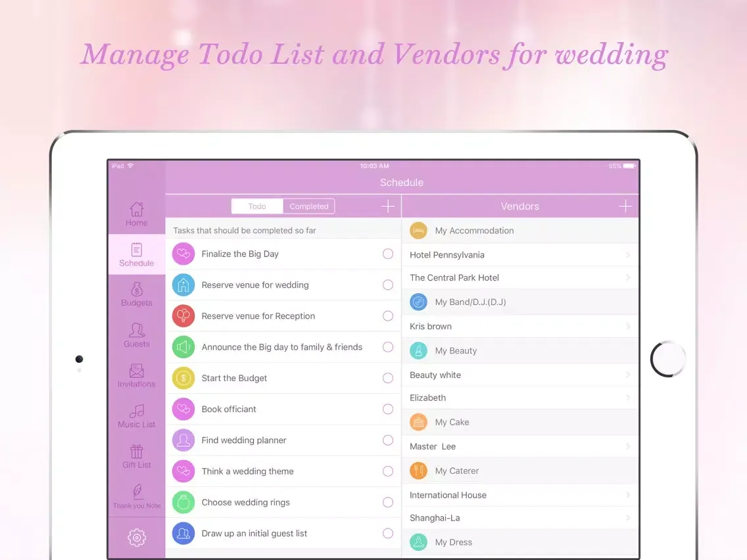Add a new todo task with plus
747x560 pixels.
388,206
